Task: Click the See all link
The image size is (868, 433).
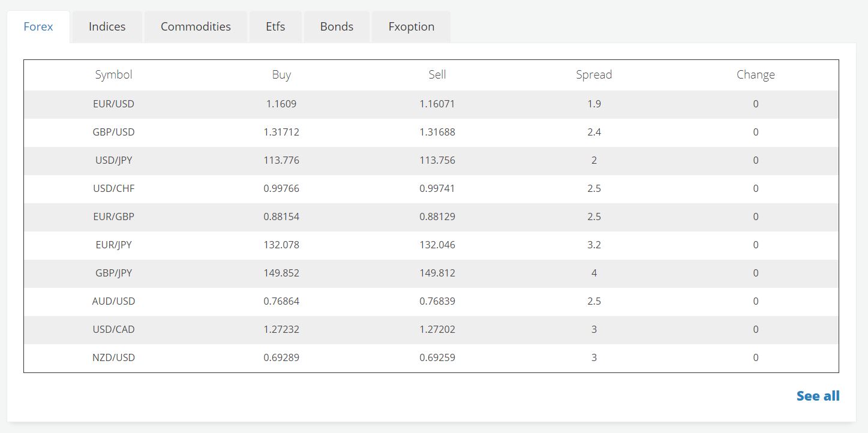Action: point(818,396)
